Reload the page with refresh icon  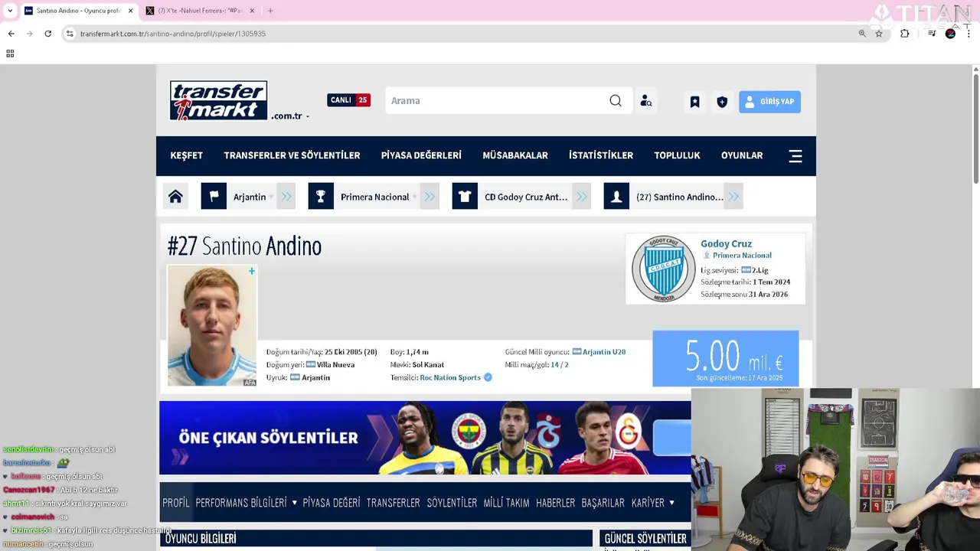click(x=47, y=34)
